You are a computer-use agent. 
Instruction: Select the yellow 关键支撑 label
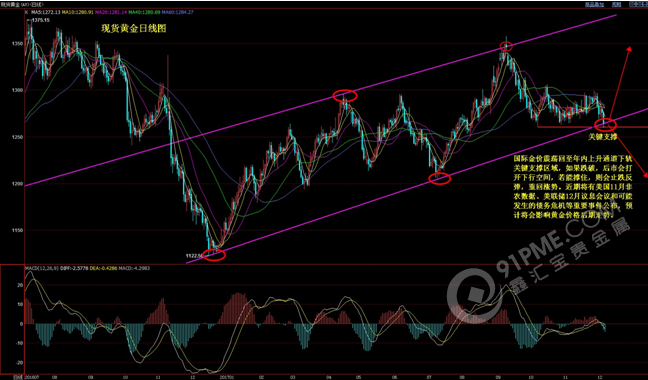[603, 137]
